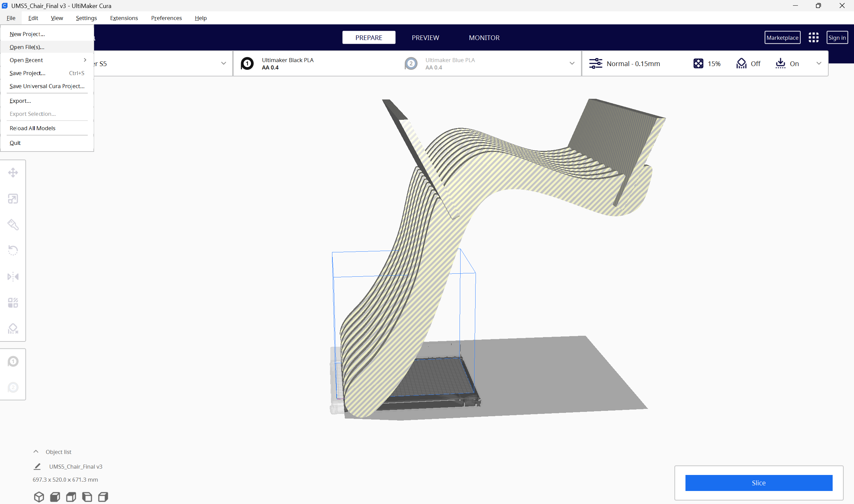Click the Undo curved arrow tool

click(x=13, y=251)
